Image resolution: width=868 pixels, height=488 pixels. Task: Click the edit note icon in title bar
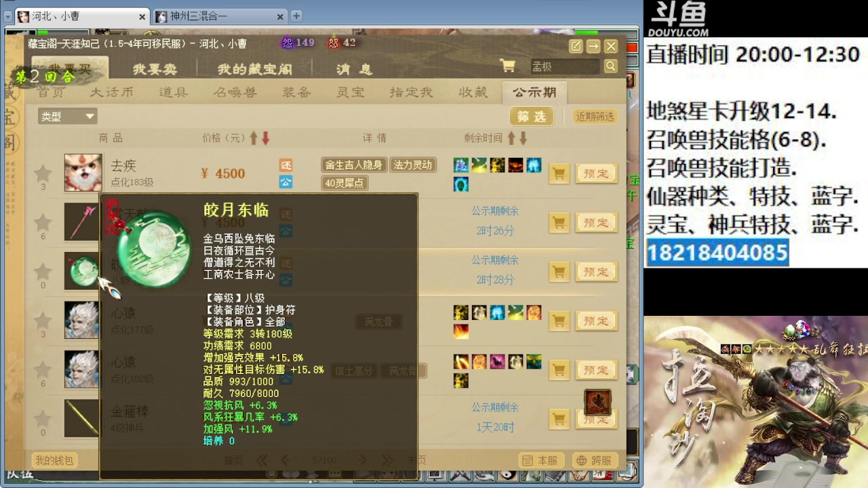[x=576, y=46]
